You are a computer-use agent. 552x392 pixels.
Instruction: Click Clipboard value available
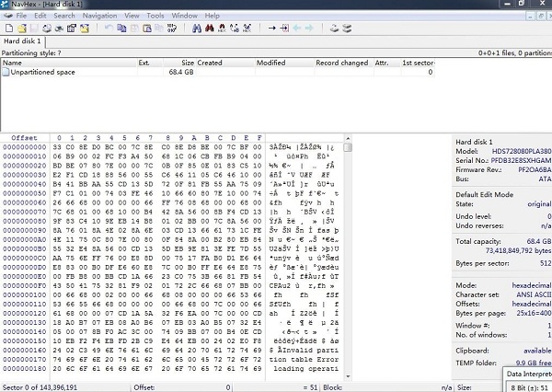click(537, 351)
